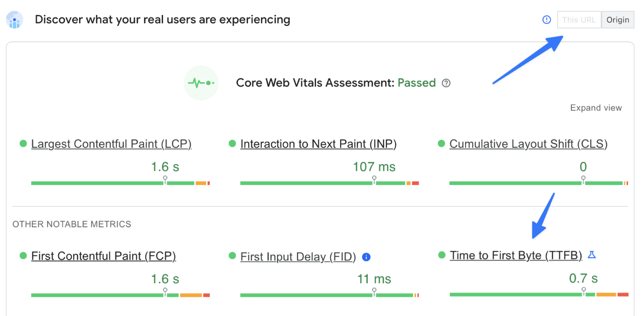The height and width of the screenshot is (316, 644).
Task: Open help via question mark beside Passed
Action: click(446, 83)
